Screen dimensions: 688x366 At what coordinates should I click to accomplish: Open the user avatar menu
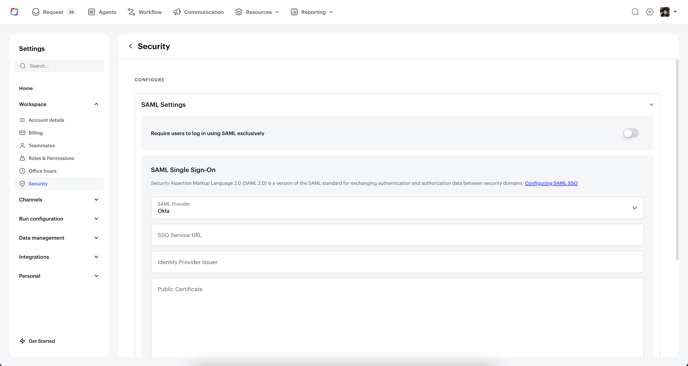point(668,12)
